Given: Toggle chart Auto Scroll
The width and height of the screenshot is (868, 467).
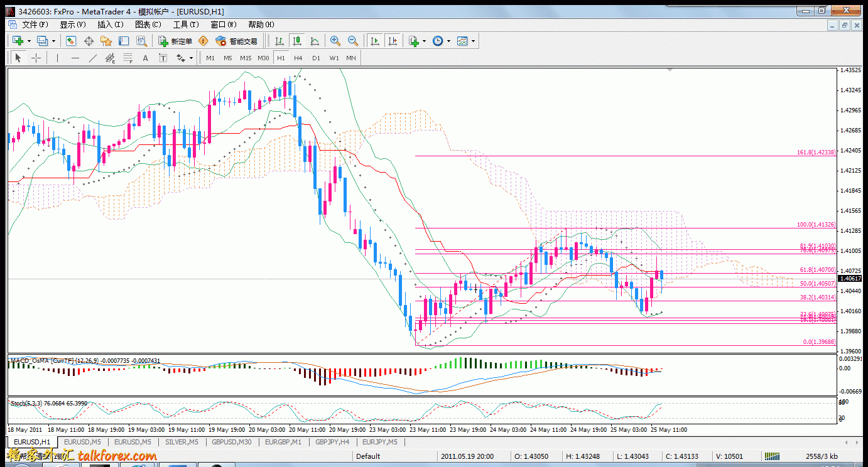Looking at the screenshot, I should coord(375,41).
